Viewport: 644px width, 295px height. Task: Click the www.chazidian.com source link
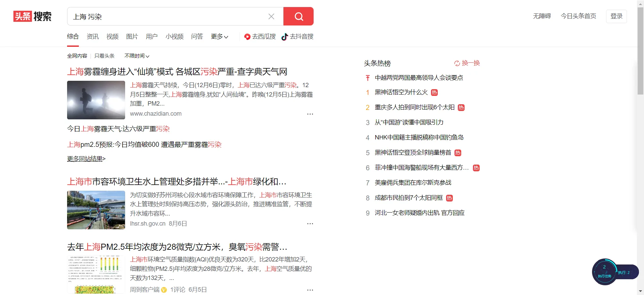[156, 114]
